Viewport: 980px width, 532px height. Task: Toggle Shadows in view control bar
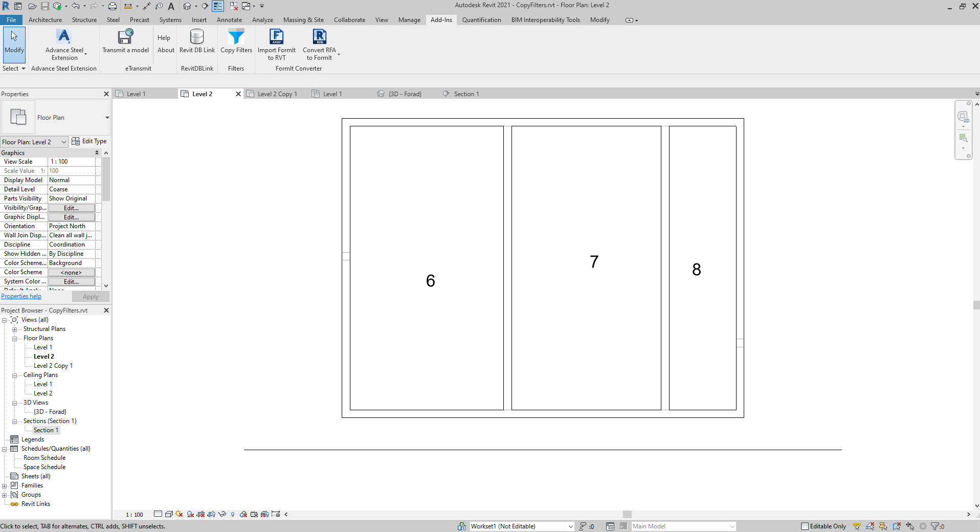click(x=190, y=514)
